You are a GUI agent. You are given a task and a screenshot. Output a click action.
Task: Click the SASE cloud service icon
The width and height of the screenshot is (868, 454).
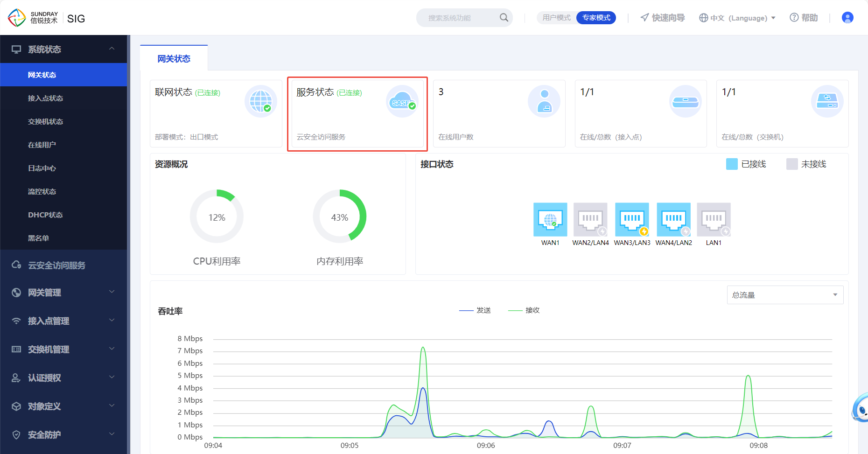pos(402,101)
